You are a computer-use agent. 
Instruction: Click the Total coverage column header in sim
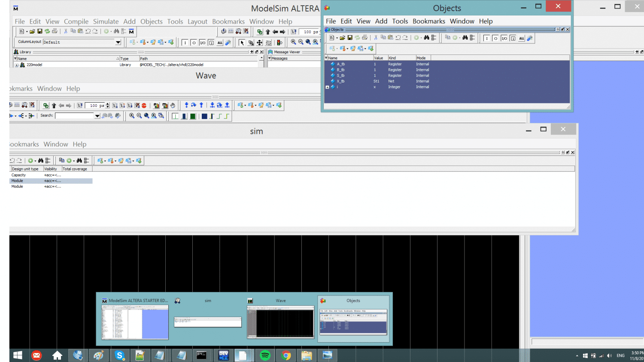tap(77, 169)
